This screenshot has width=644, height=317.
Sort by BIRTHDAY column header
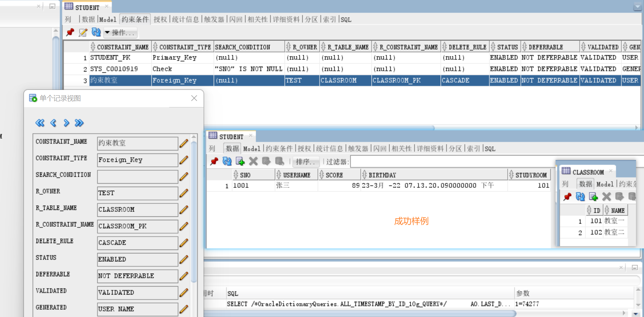point(434,175)
